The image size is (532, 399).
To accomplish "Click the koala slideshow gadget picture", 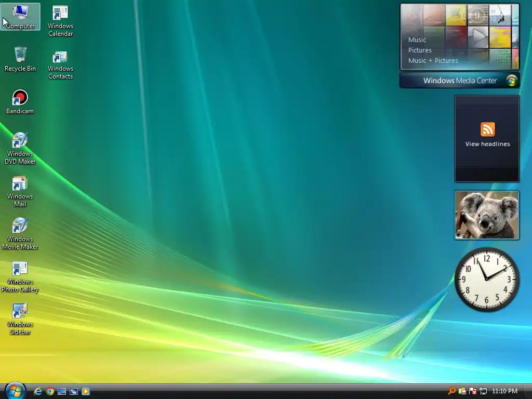I will pos(487,215).
